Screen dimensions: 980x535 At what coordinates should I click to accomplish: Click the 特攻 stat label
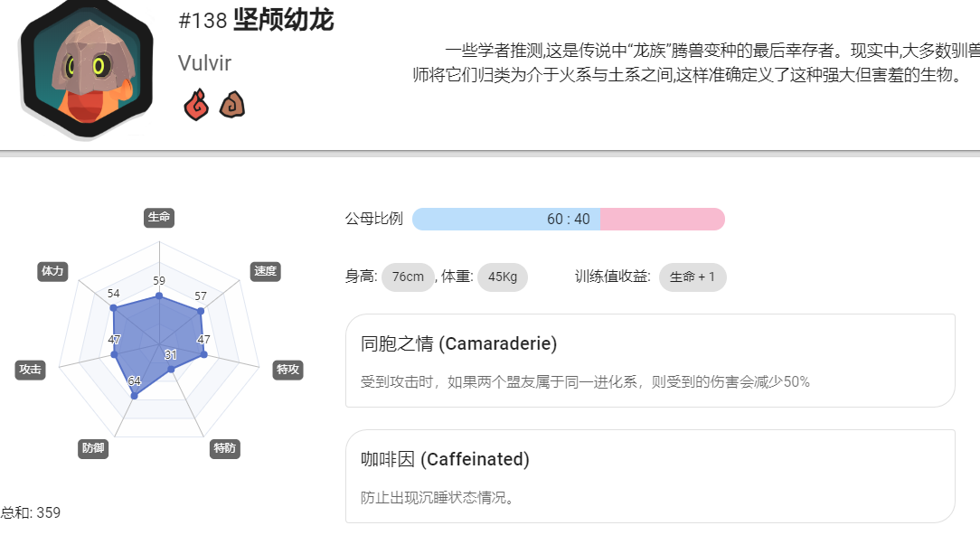(x=288, y=370)
